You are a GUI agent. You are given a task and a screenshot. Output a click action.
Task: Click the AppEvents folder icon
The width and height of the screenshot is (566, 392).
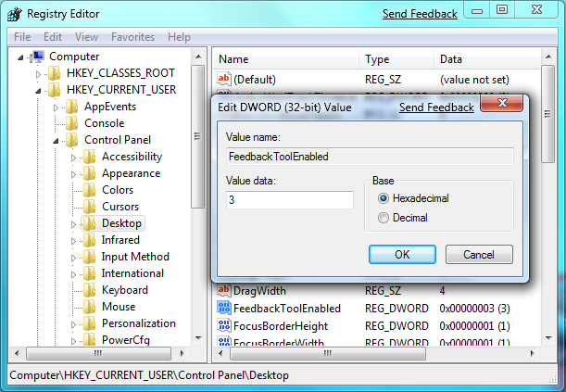(x=71, y=107)
